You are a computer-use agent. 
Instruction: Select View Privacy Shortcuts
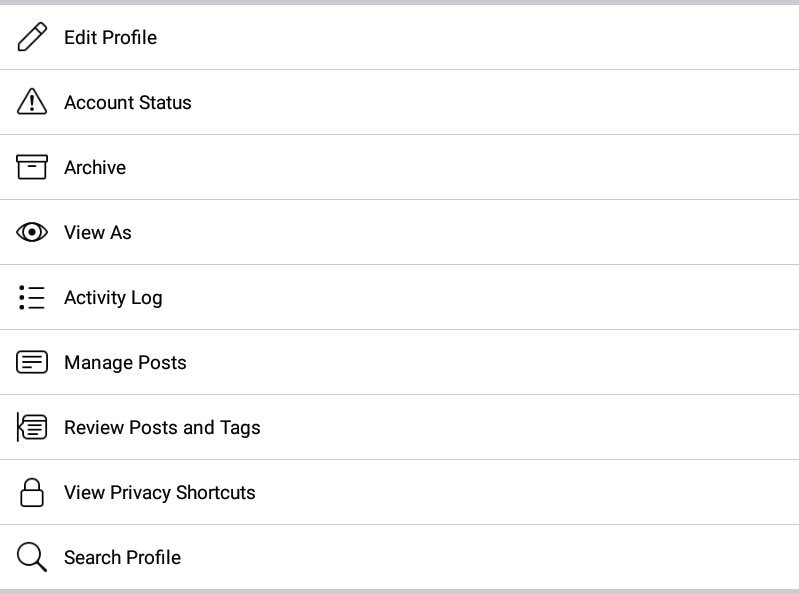[160, 492]
